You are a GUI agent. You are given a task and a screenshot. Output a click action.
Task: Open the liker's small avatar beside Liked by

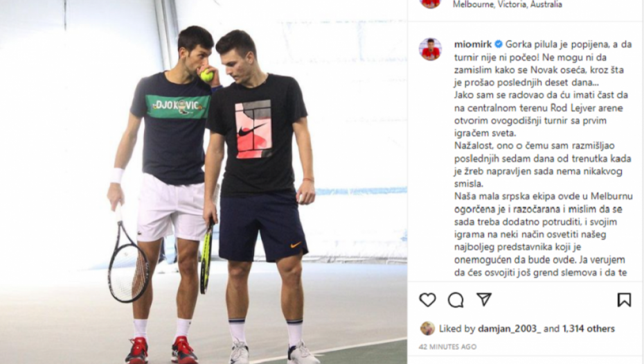pyautogui.click(x=427, y=328)
